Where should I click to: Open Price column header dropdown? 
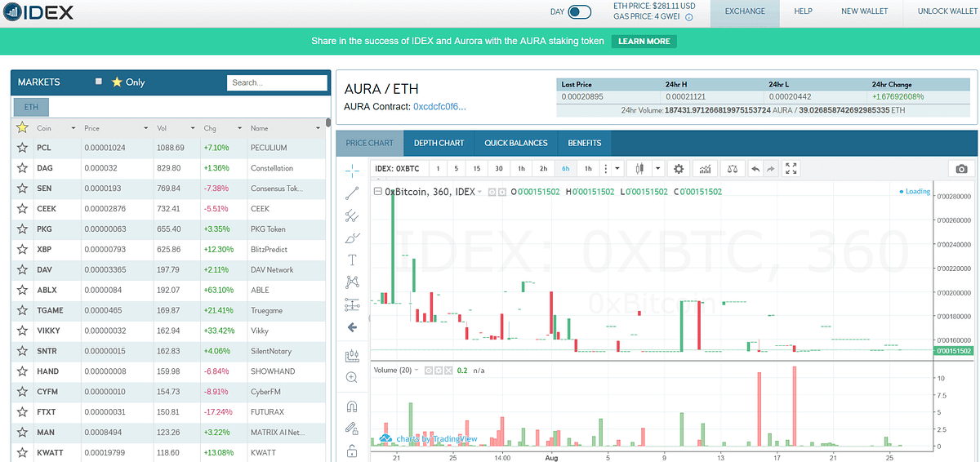pos(146,128)
